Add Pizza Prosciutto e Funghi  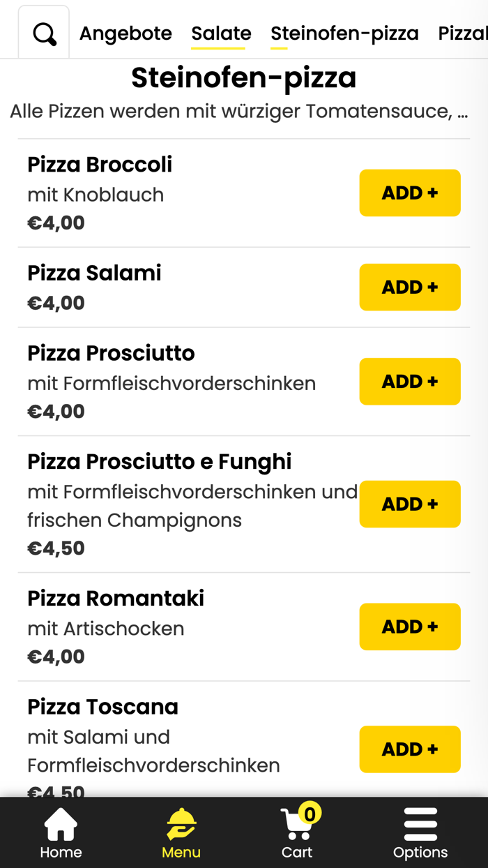tap(410, 504)
